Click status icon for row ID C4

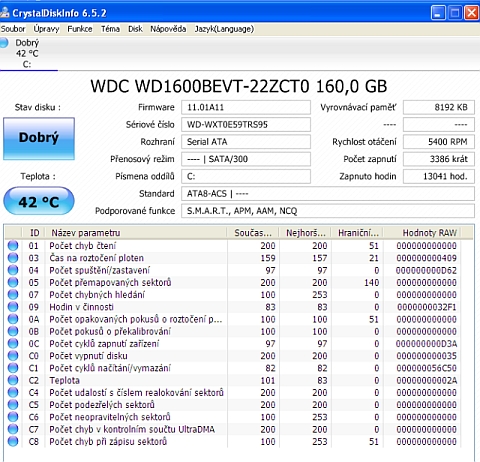(x=13, y=392)
